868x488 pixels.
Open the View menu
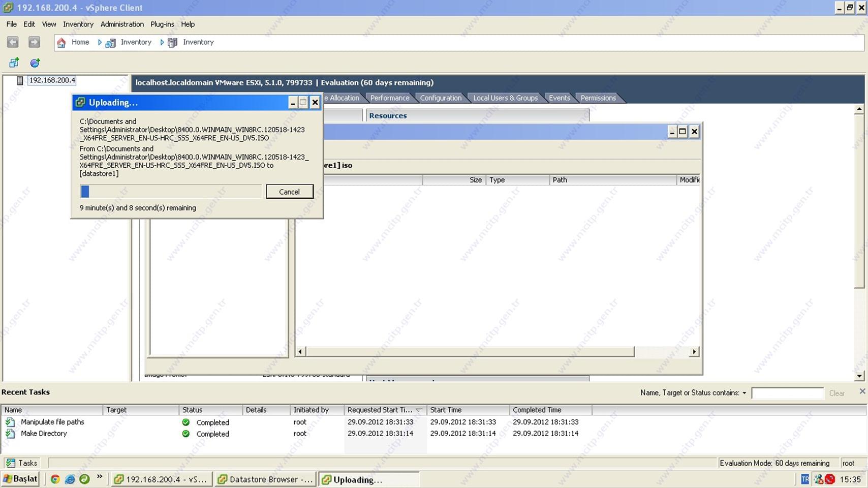coord(49,24)
